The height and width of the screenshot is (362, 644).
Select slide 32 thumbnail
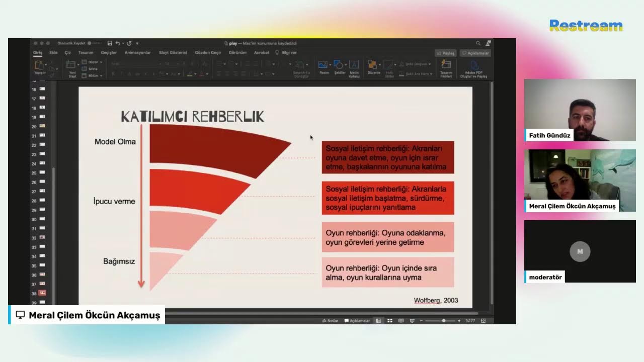tap(42, 237)
